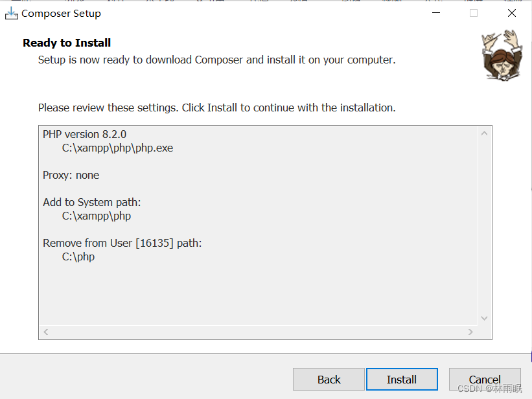Select the C:\xampp\php system path entry

pos(96,216)
